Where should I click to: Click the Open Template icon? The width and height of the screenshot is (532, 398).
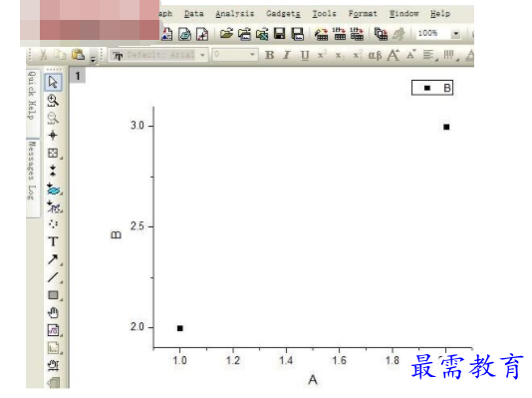[244, 34]
